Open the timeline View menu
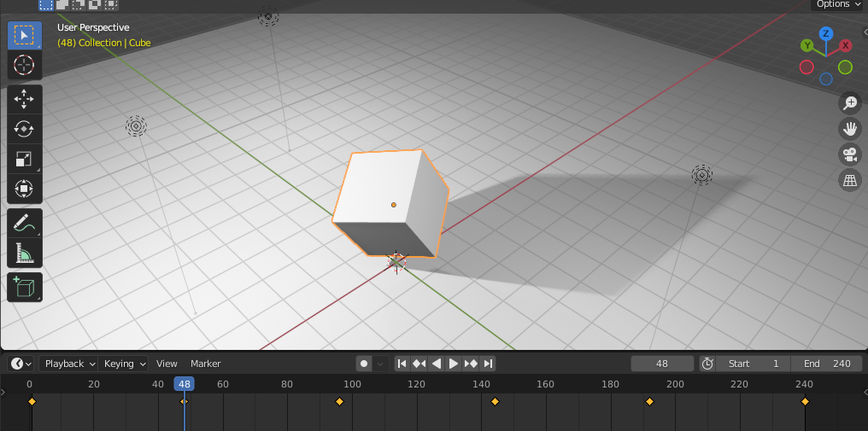Image resolution: width=868 pixels, height=431 pixels. pyautogui.click(x=167, y=364)
